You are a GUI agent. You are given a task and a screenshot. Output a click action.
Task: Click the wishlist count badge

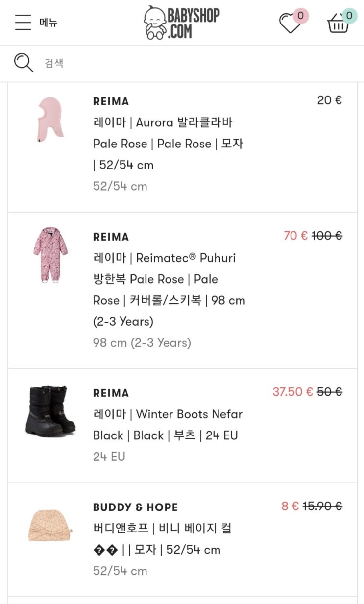pyautogui.click(x=301, y=16)
